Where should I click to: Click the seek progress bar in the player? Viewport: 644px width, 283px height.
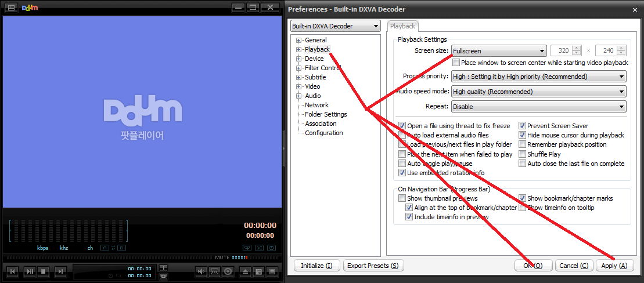pos(109,258)
